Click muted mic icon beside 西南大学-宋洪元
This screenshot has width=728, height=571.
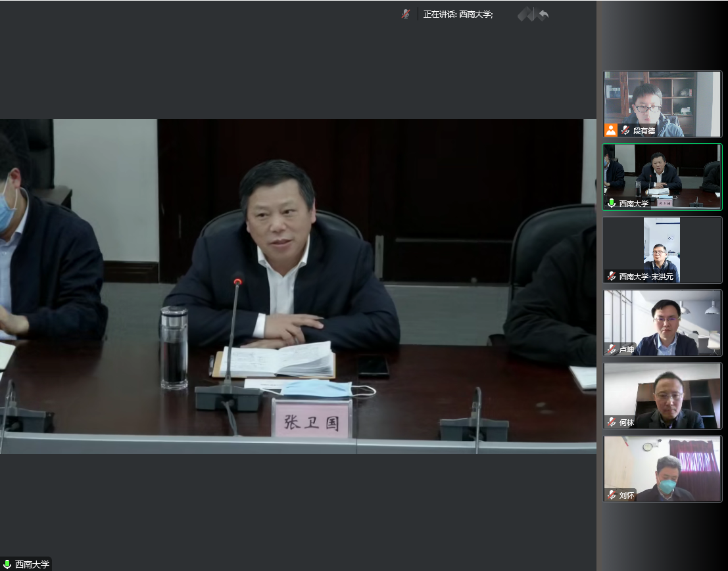coord(612,277)
